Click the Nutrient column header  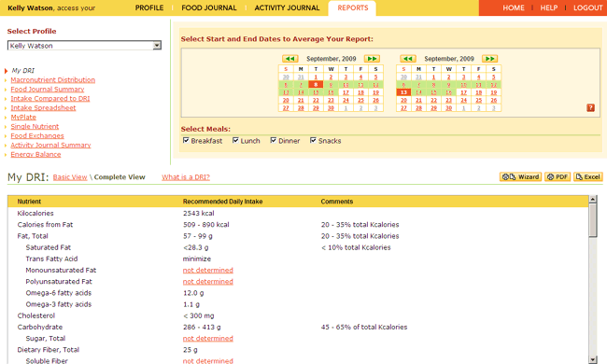tap(29, 202)
